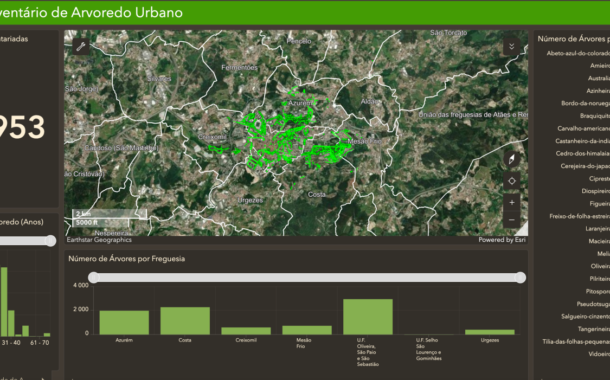610x380 pixels.
Task: Select the U.F. Oliveira, São Paio bar
Action: click(368, 317)
